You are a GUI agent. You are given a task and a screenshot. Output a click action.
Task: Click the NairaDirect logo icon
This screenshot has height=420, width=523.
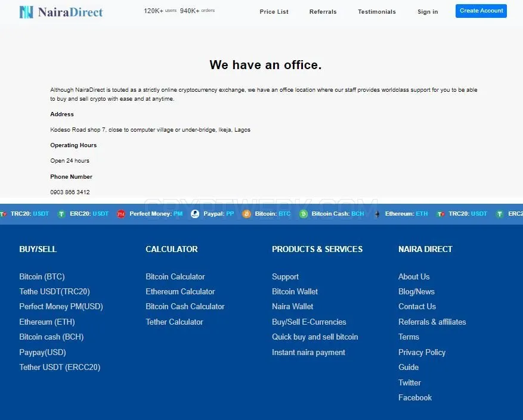click(x=26, y=12)
